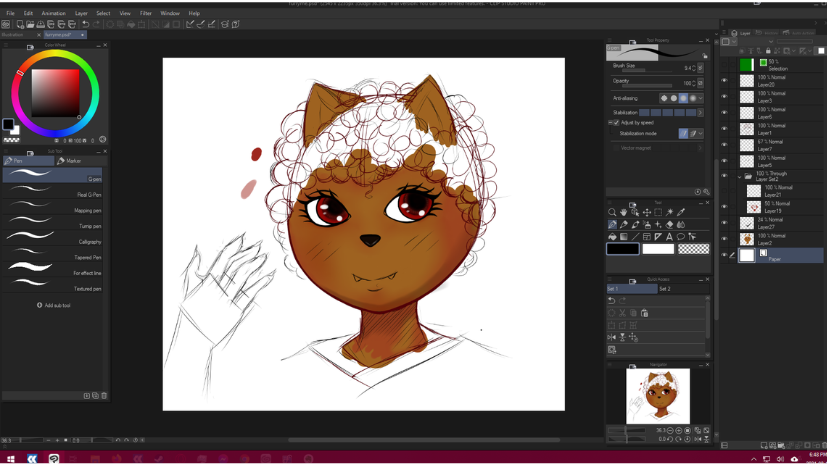
Task: Click Add sub tool button
Action: pyautogui.click(x=53, y=305)
